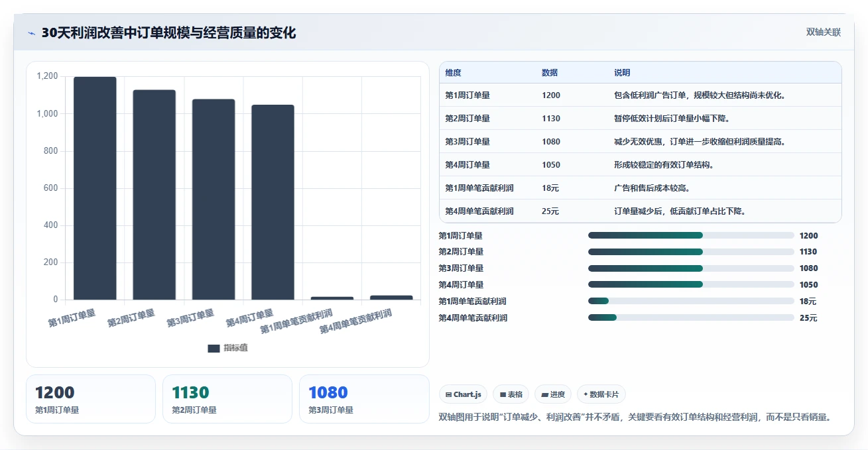Click the 600 y-axis label
The height and width of the screenshot is (450, 868).
[51, 188]
